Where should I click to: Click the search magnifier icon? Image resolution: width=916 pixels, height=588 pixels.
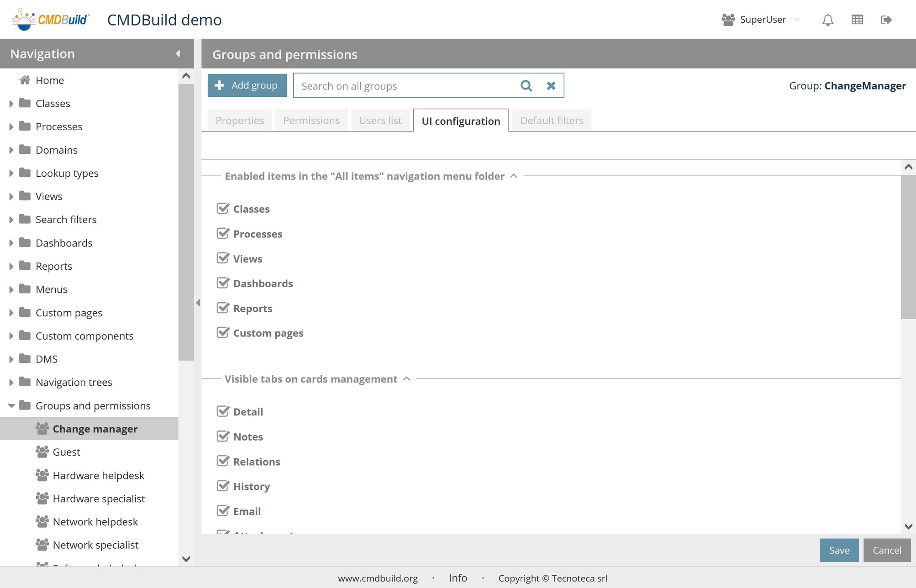(526, 86)
